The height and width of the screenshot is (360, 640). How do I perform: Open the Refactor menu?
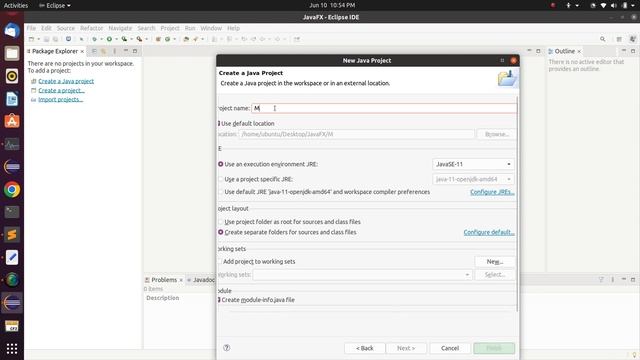pyautogui.click(x=91, y=28)
